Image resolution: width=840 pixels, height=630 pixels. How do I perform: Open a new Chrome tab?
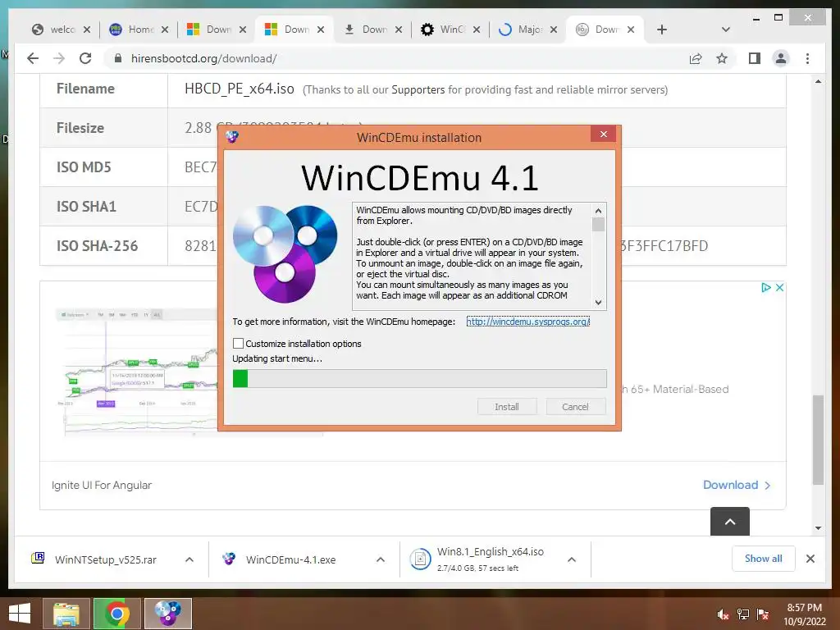click(x=662, y=30)
